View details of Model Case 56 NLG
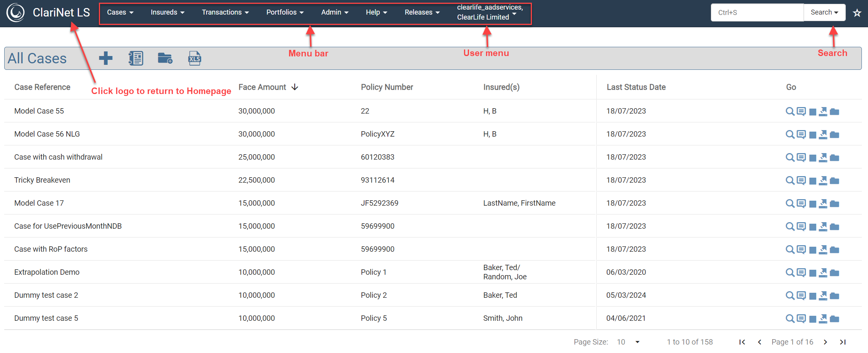868x353 pixels. point(790,134)
